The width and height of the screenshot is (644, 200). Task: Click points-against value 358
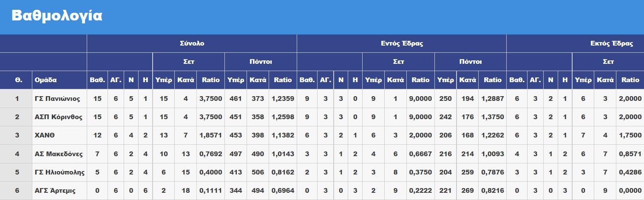point(258,117)
